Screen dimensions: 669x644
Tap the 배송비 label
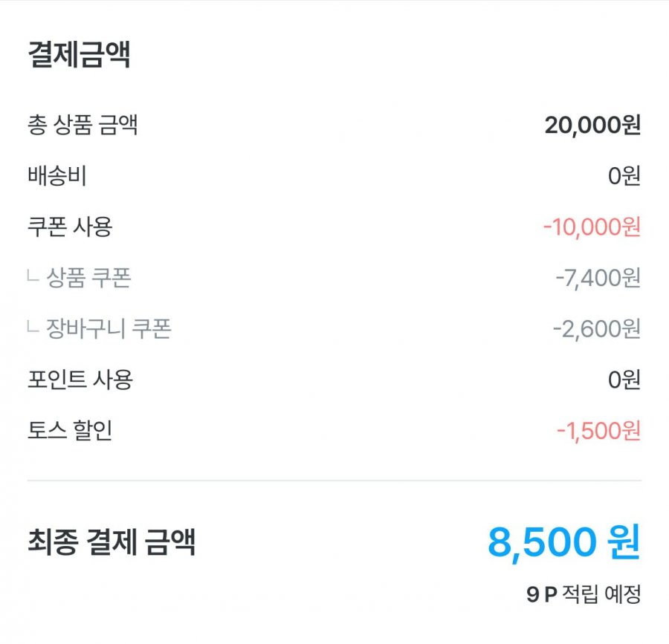click(x=57, y=176)
